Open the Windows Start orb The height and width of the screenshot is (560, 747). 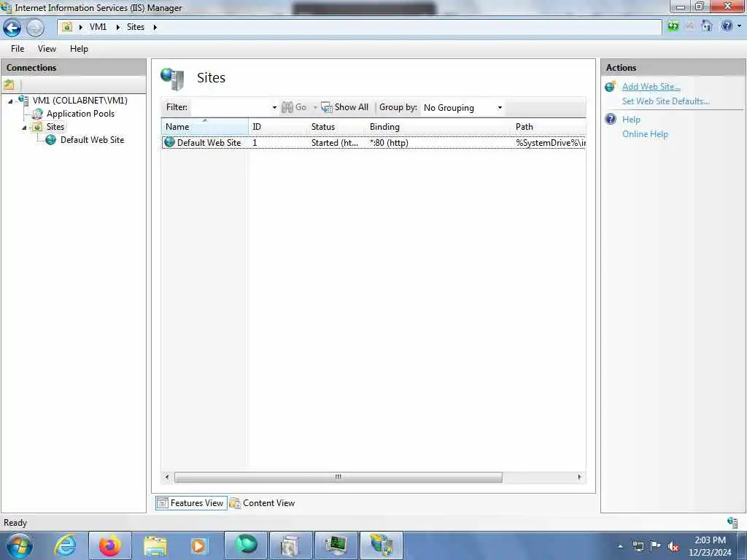click(20, 545)
